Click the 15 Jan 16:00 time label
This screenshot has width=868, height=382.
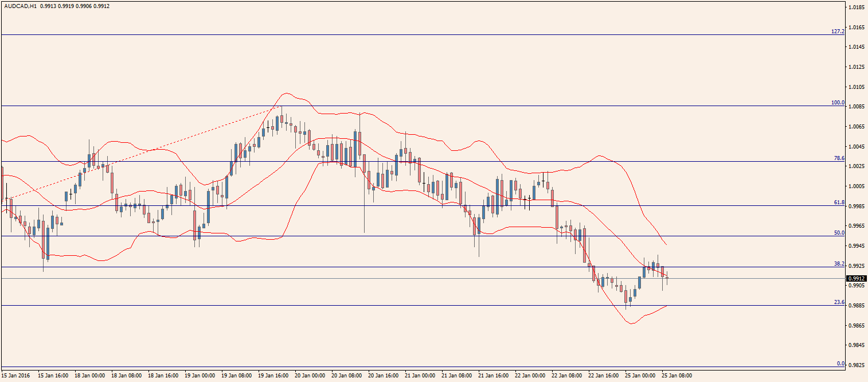point(53,376)
